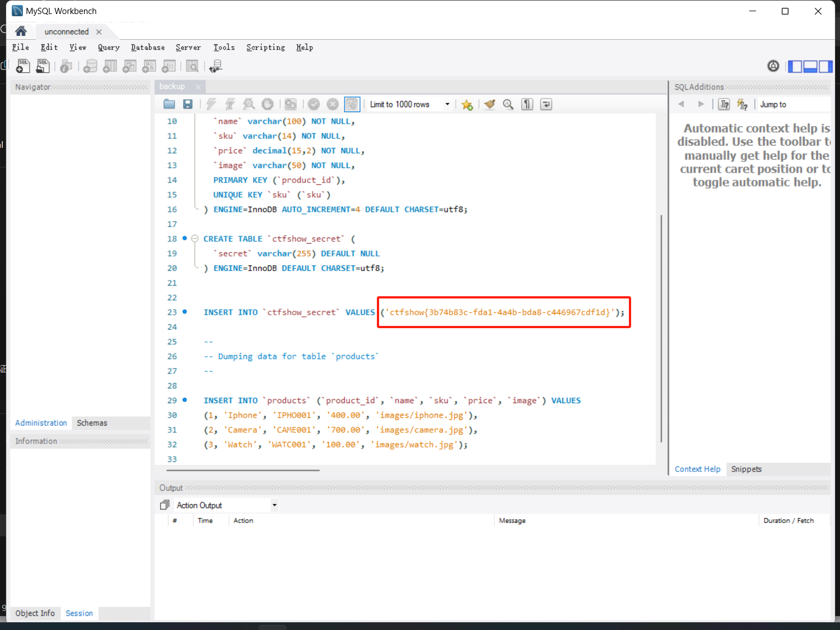Open Workbench preferences gear icon
The height and width of the screenshot is (630, 840).
pyautogui.click(x=773, y=66)
